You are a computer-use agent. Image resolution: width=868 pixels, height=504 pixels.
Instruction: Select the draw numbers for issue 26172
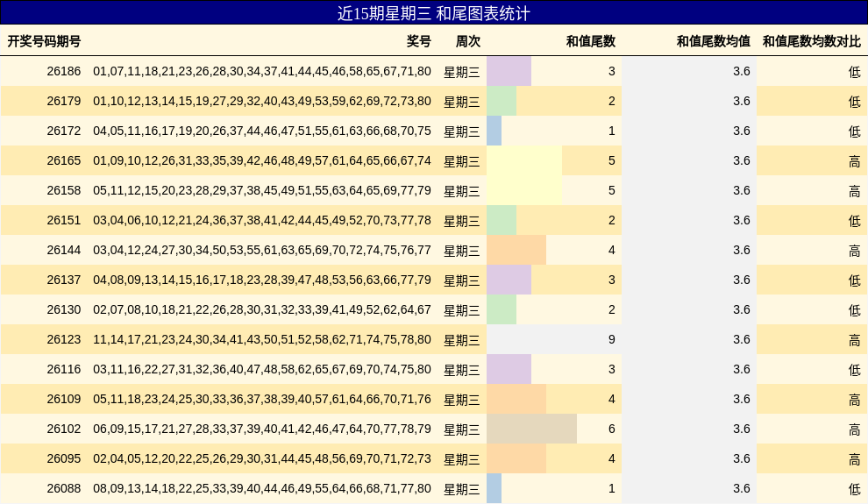[262, 131]
